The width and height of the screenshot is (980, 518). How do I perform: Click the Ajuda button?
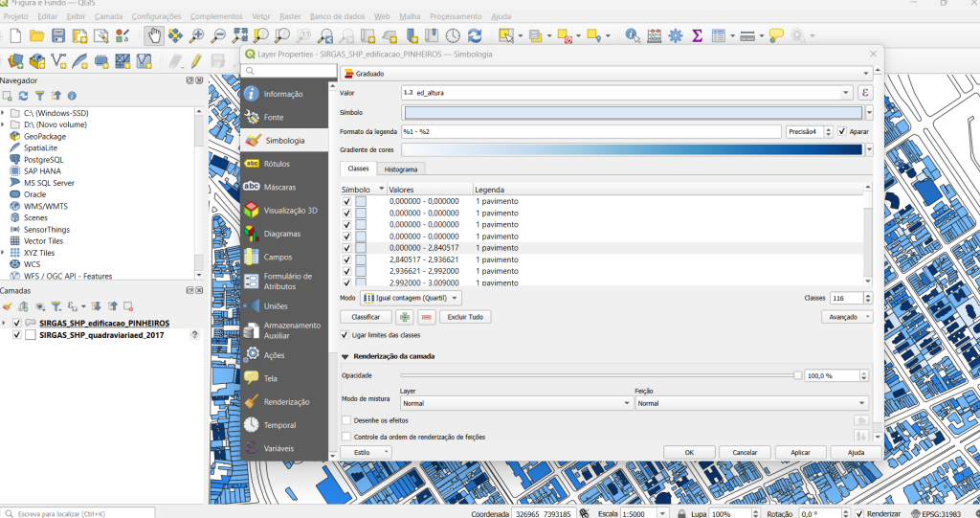(856, 452)
